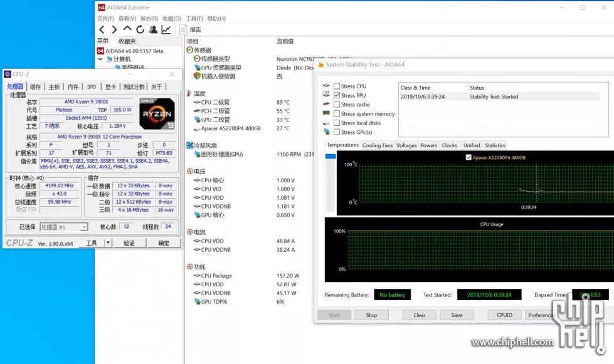Click the Report (报告) toolbar button
Image resolution: width=614 pixels, height=364 pixels.
(190, 29)
